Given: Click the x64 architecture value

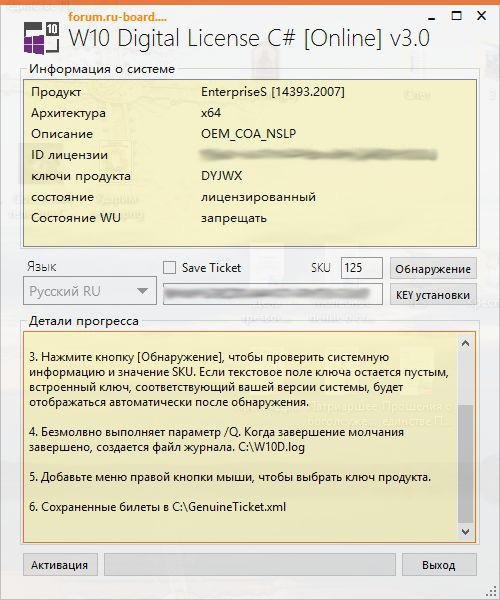Looking at the screenshot, I should click(x=211, y=112).
